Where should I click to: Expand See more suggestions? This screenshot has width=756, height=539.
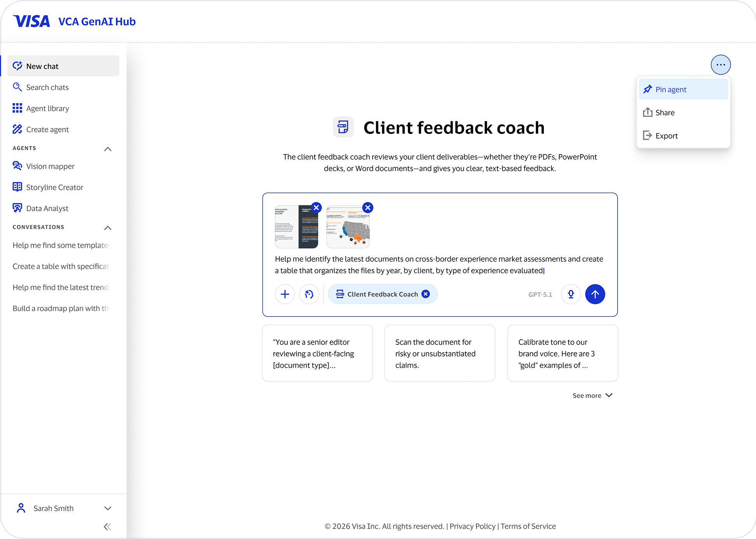(x=593, y=395)
